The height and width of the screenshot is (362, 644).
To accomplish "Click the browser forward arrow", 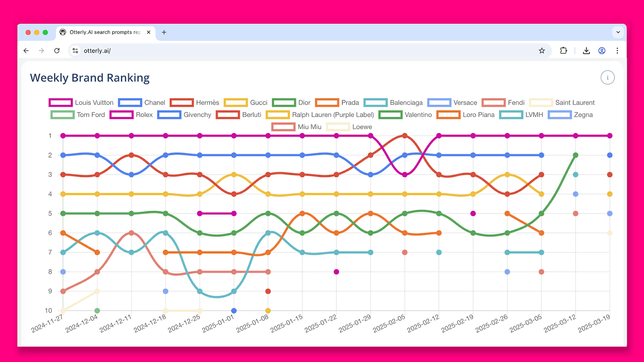I will click(41, 51).
